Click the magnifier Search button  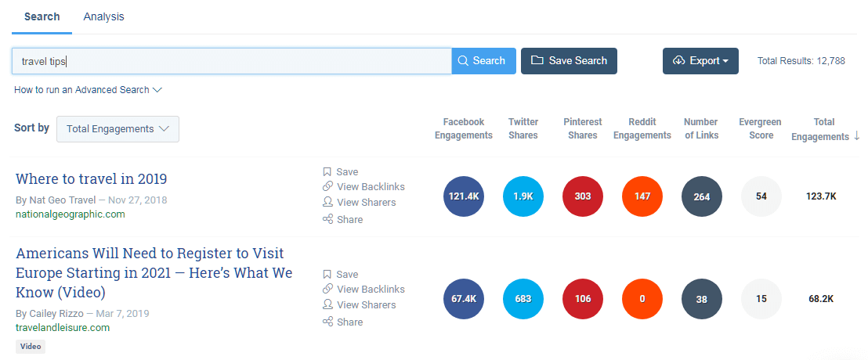pyautogui.click(x=483, y=61)
